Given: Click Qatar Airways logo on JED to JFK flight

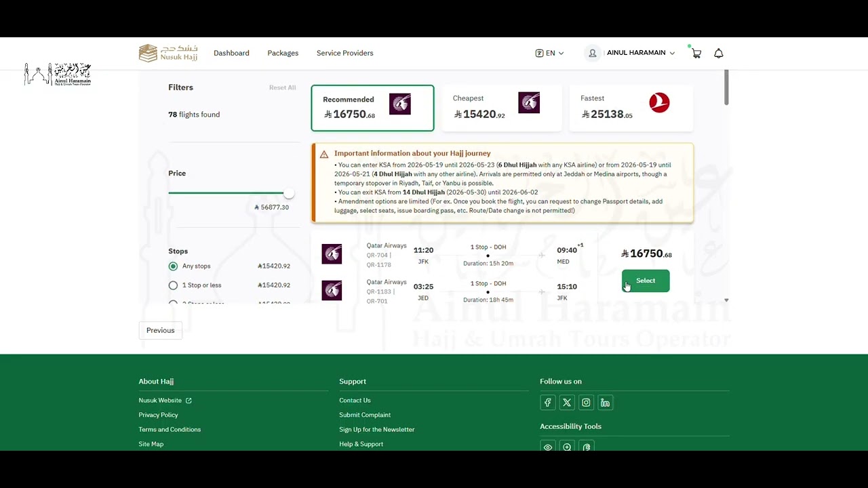Looking at the screenshot, I should (x=332, y=290).
